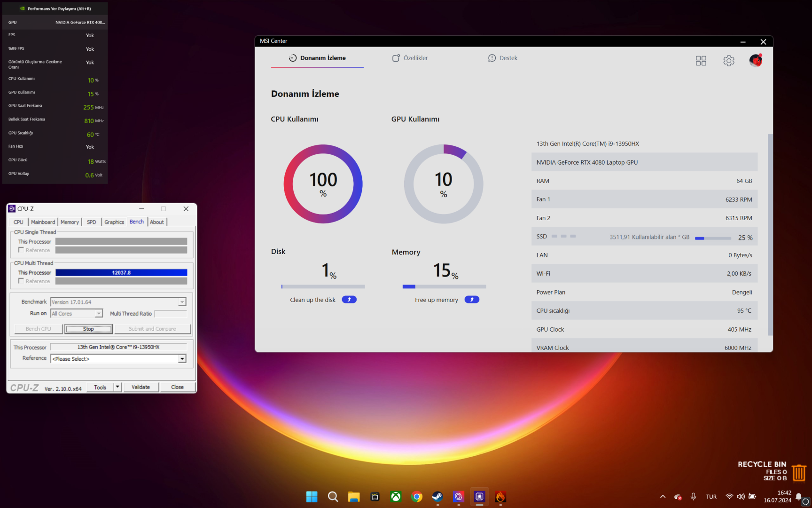Screen dimensions: 812x508
Task: Select the Bench tab in CPU-Z
Action: tap(137, 222)
